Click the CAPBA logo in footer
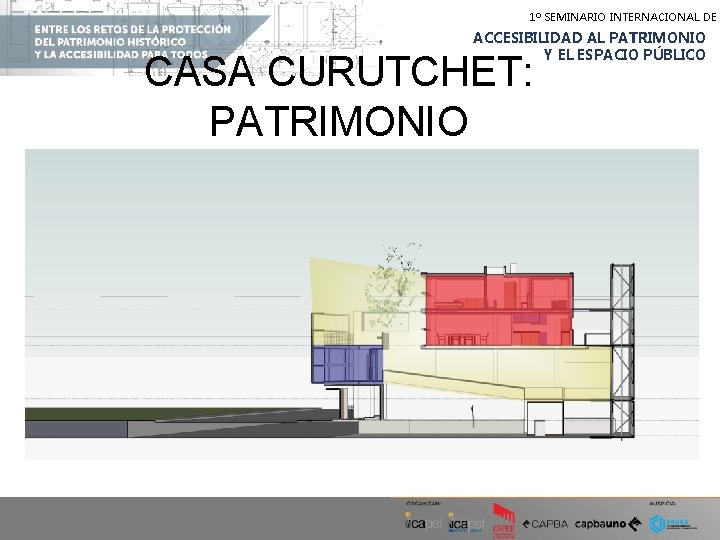Image resolution: width=720 pixels, height=540 pixels. [x=545, y=523]
